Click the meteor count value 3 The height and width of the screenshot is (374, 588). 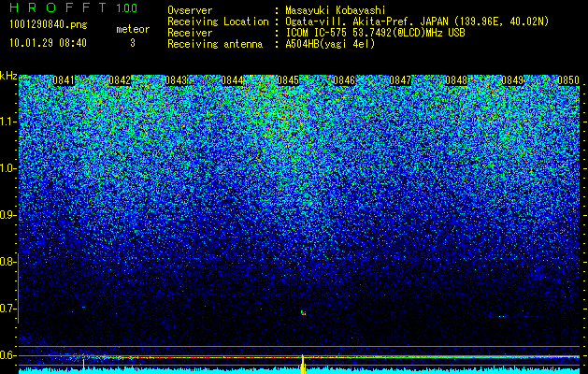[133, 43]
